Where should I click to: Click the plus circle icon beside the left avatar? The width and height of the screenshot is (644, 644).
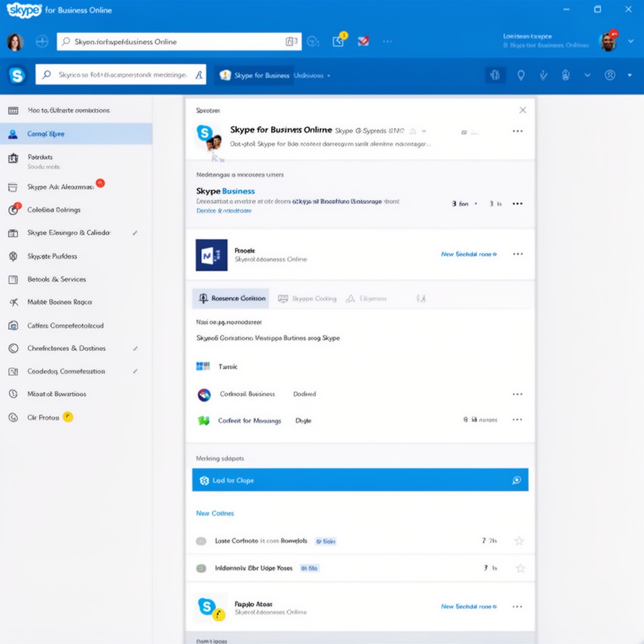click(x=42, y=42)
